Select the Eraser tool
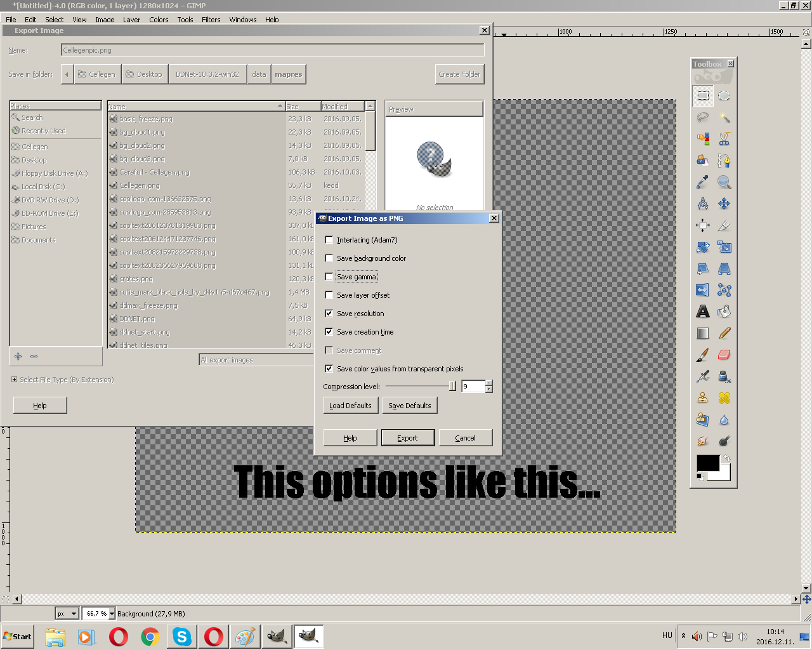This screenshot has width=812, height=650. (724, 355)
